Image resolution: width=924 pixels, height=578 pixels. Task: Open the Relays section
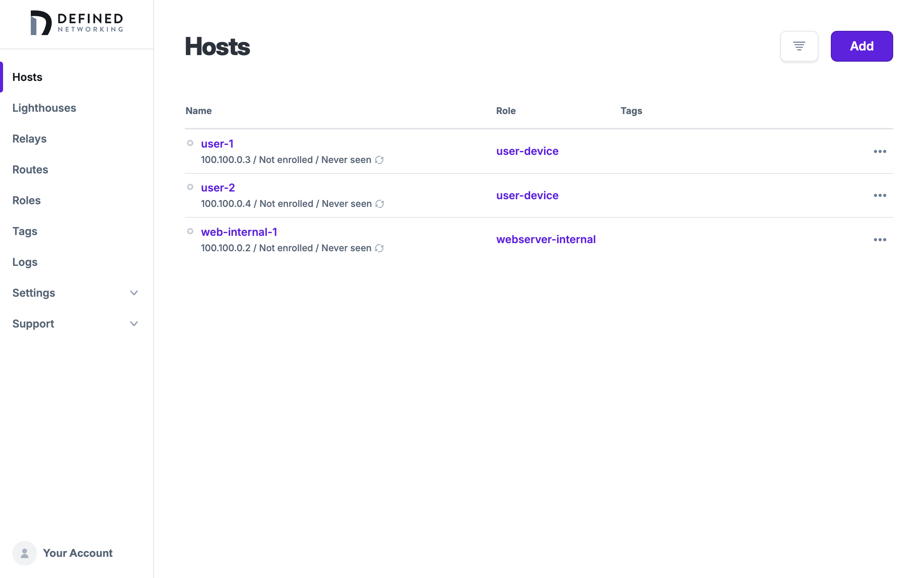tap(29, 139)
